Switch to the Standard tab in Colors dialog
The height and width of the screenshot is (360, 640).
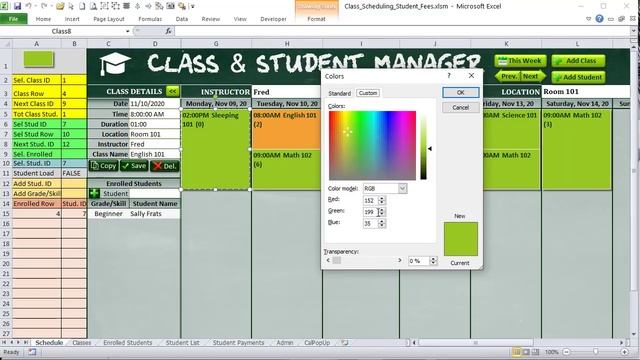pyautogui.click(x=340, y=93)
